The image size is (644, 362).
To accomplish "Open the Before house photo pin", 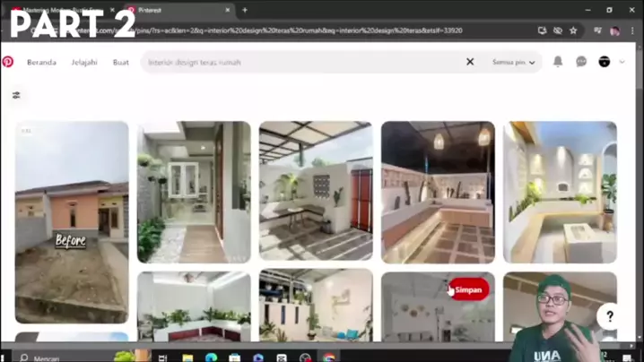I will point(72,221).
